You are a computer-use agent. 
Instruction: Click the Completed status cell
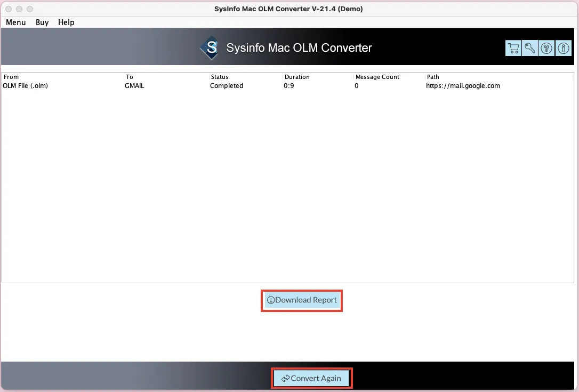227,86
